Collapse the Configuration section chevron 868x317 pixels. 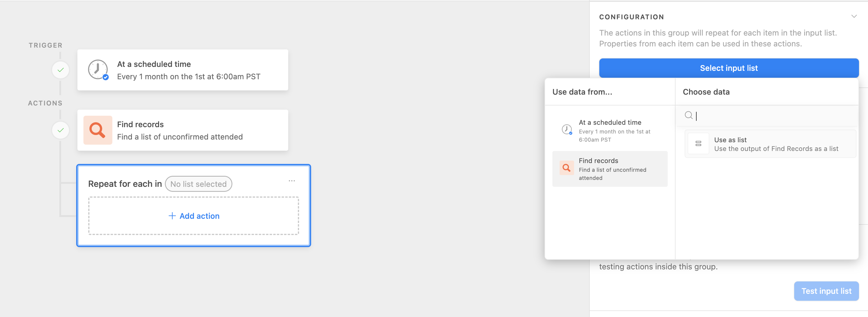click(854, 16)
